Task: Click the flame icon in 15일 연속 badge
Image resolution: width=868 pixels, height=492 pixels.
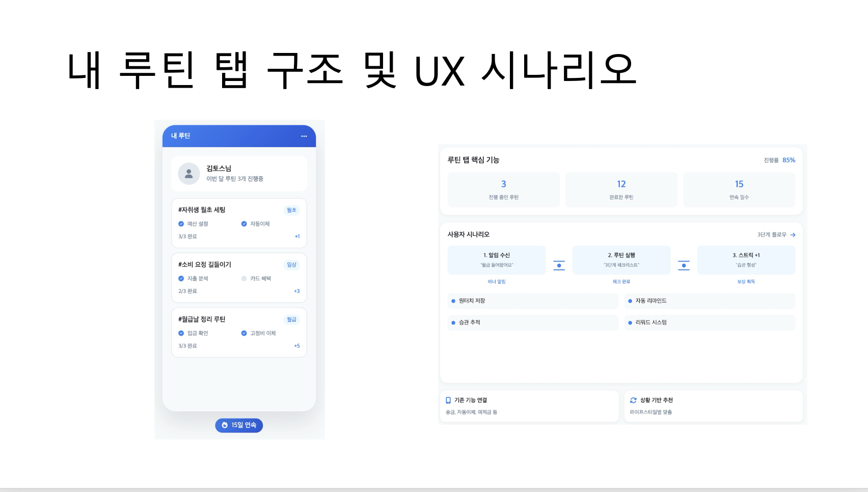Action: pyautogui.click(x=225, y=425)
